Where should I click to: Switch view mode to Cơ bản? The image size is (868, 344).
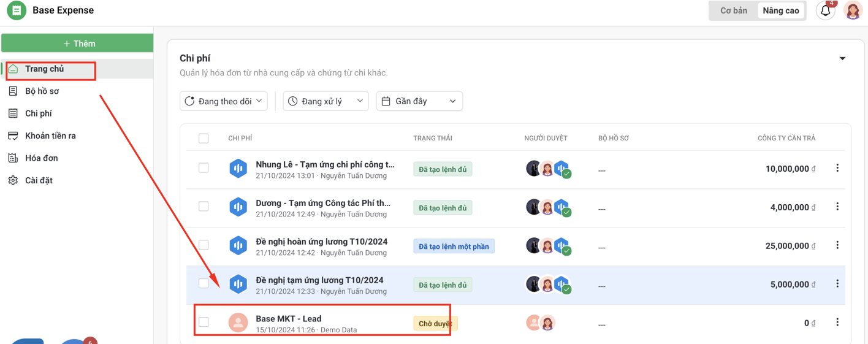tap(734, 10)
